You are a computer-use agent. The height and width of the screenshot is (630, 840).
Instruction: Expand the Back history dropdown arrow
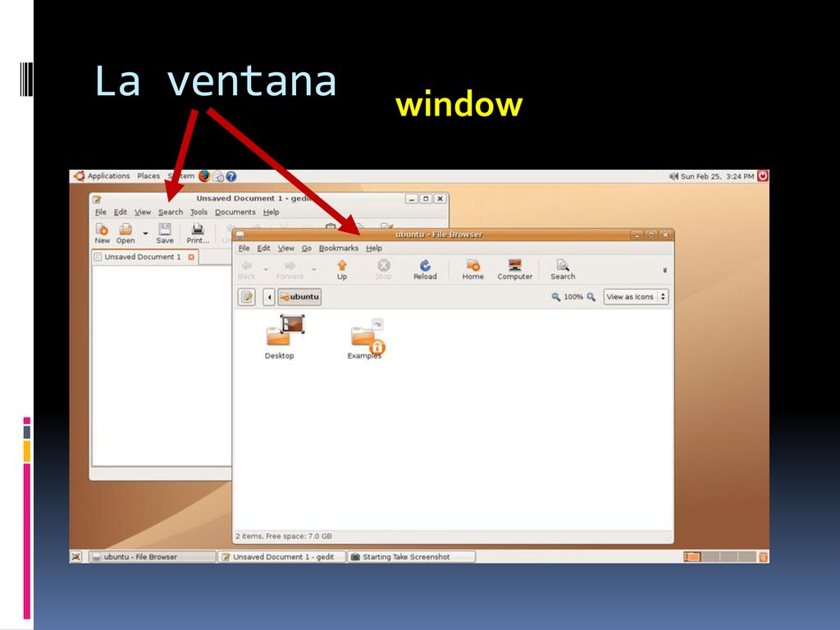pyautogui.click(x=266, y=269)
